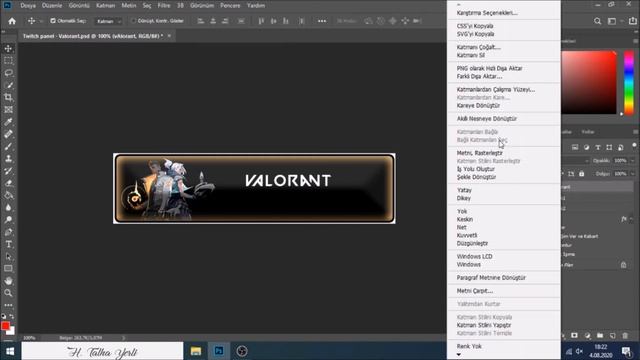
Task: Click the VALORANT text on the canvas
Action: click(x=288, y=181)
